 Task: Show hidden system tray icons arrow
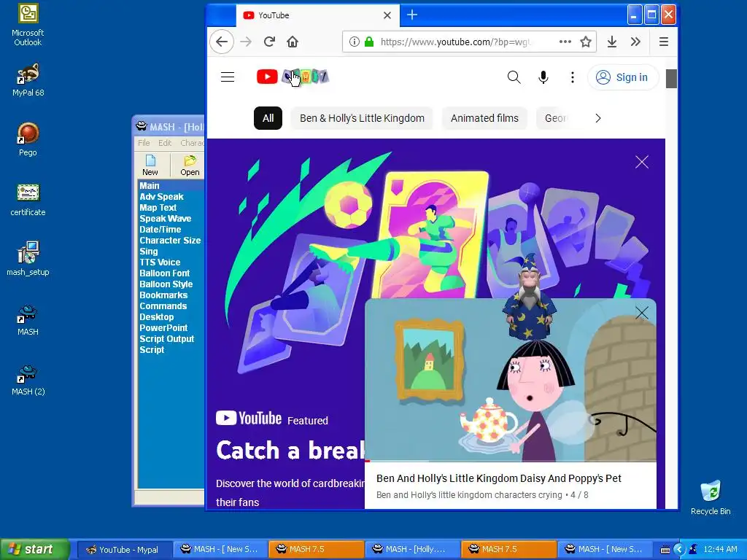tap(679, 550)
